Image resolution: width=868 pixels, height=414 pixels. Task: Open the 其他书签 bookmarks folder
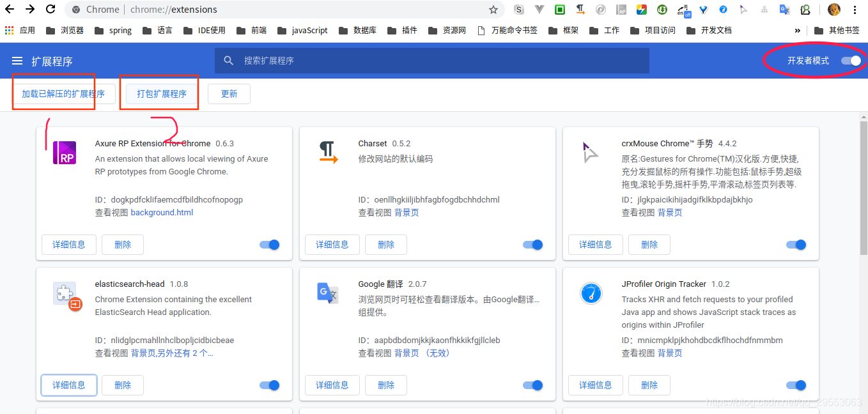coord(837,30)
